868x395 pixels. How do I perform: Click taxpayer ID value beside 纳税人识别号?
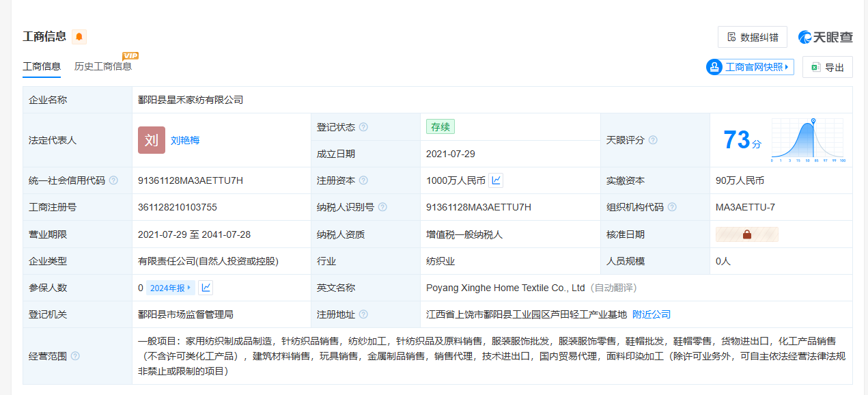479,207
